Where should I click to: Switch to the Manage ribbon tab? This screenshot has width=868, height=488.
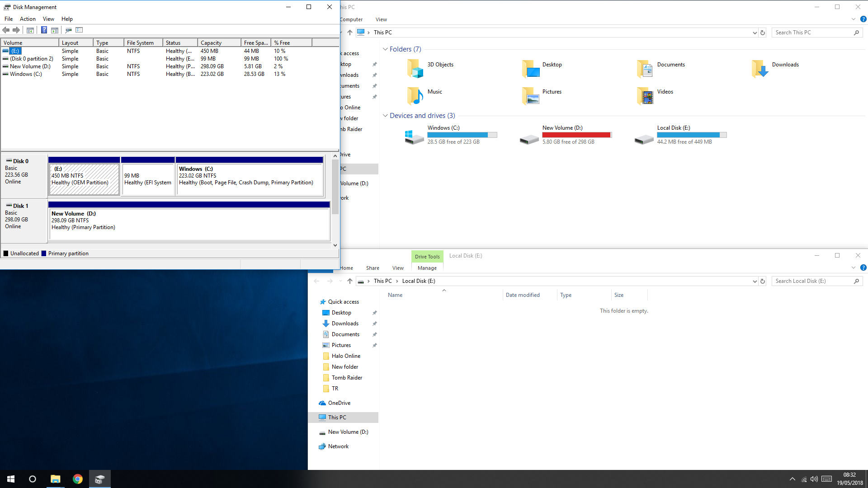tap(427, 268)
